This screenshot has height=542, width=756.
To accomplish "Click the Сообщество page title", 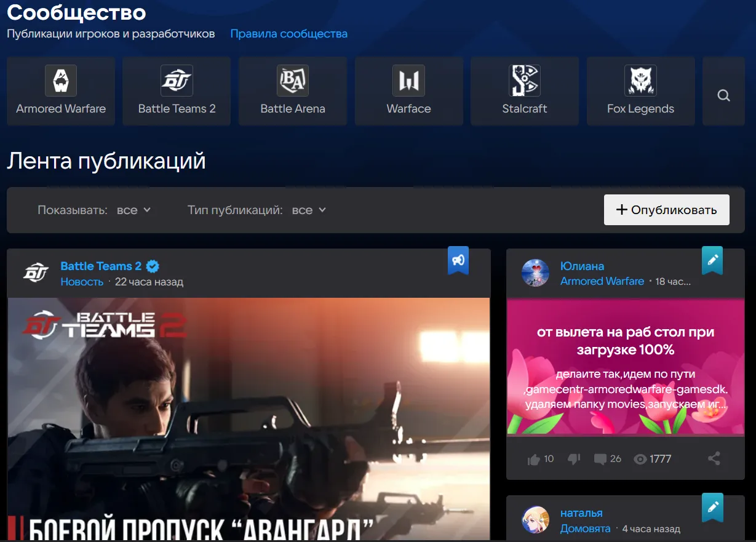I will pos(76,12).
